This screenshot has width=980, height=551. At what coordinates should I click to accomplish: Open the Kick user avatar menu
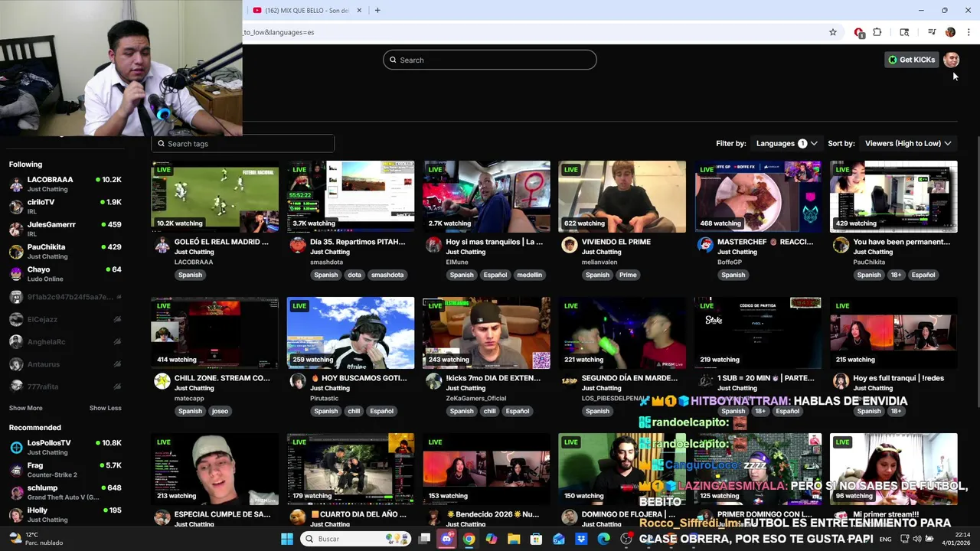tap(951, 60)
